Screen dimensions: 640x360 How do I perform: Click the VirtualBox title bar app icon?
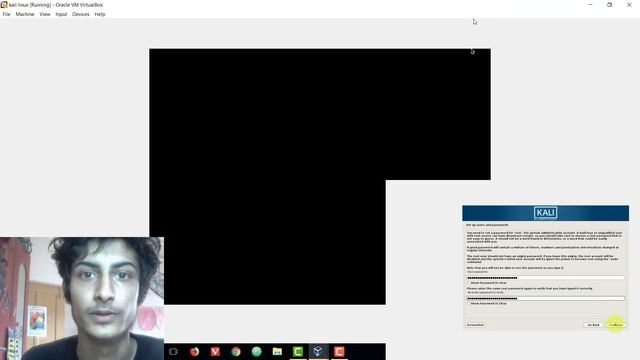pos(4,4)
